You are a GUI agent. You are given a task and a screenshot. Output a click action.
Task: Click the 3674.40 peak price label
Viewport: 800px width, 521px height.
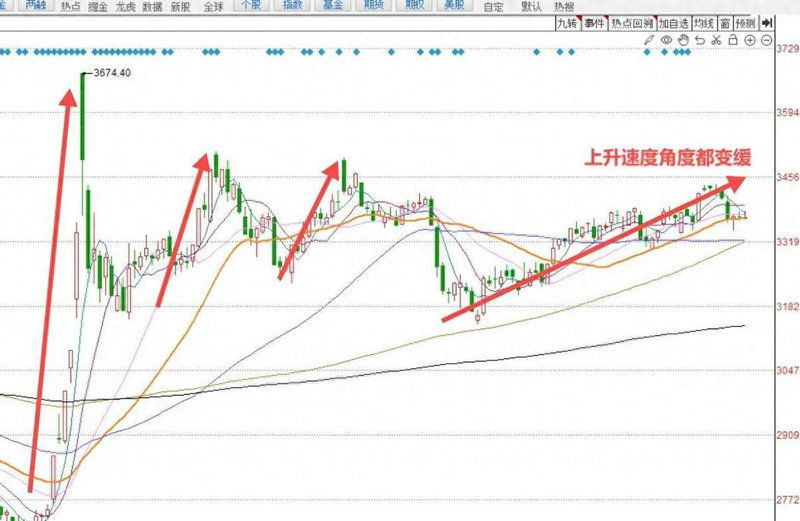(112, 73)
